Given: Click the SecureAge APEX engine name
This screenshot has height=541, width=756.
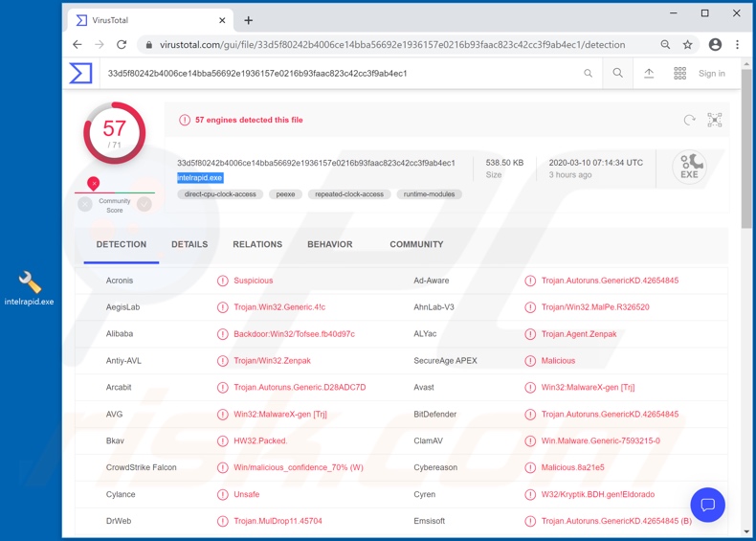Looking at the screenshot, I should tap(446, 361).
